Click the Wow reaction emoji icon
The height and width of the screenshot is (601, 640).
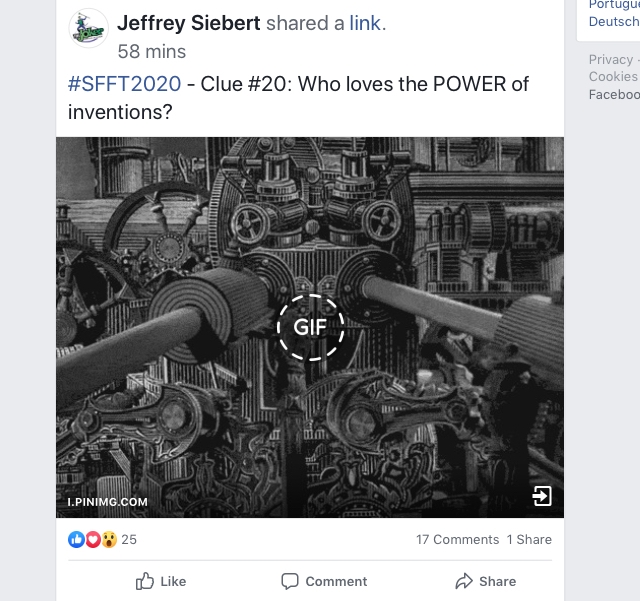point(109,539)
